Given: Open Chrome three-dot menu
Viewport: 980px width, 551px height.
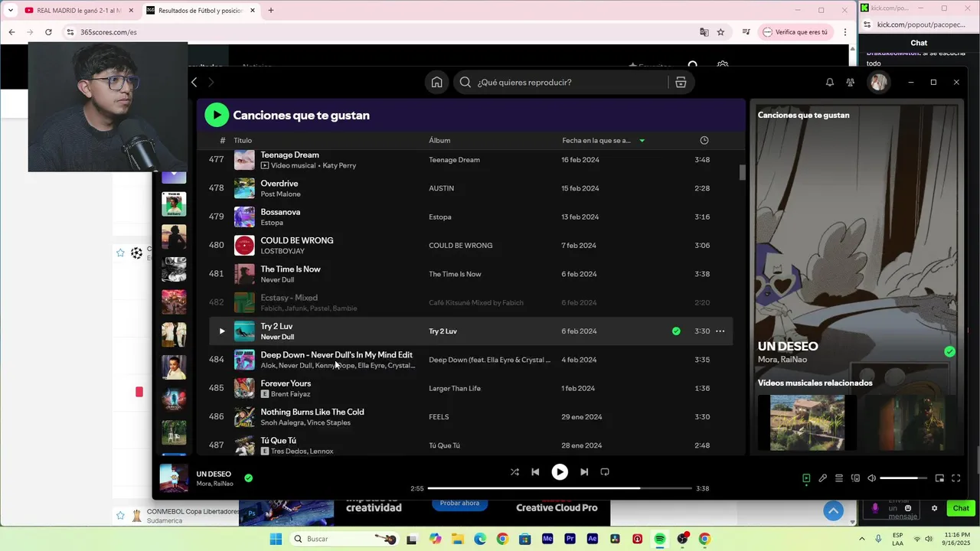Looking at the screenshot, I should (845, 32).
